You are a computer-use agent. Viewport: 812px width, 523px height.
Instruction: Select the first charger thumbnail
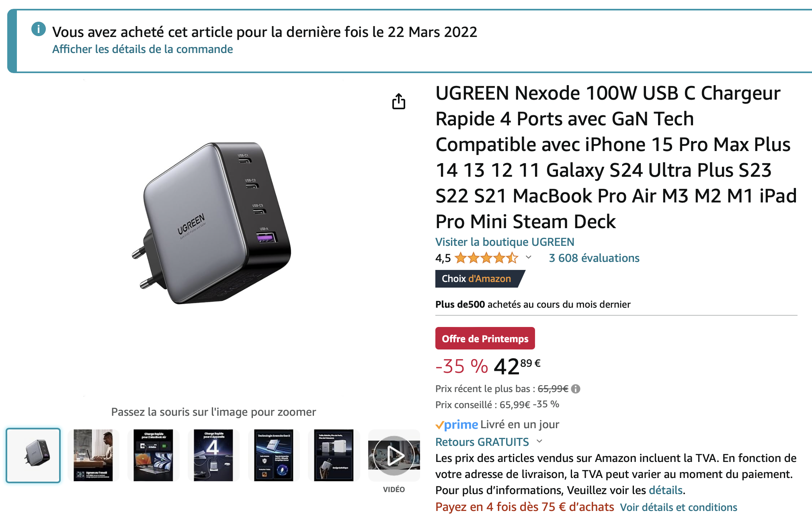pyautogui.click(x=33, y=455)
